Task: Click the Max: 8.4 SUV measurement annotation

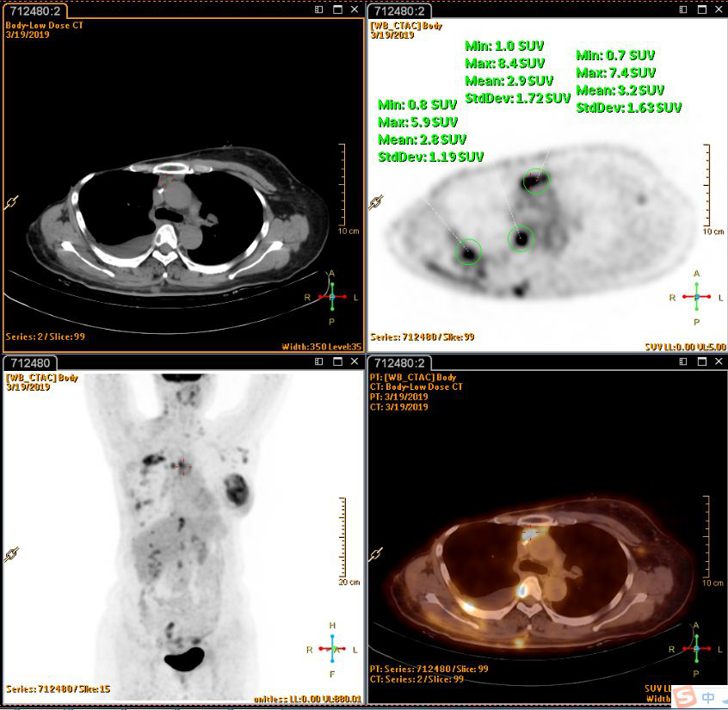Action: 504,63
